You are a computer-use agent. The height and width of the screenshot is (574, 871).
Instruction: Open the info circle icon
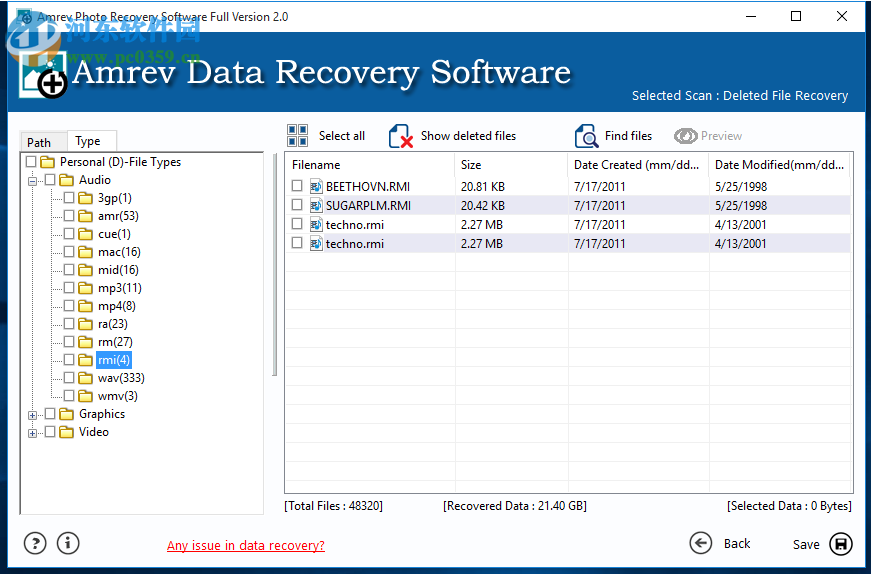coord(68,543)
